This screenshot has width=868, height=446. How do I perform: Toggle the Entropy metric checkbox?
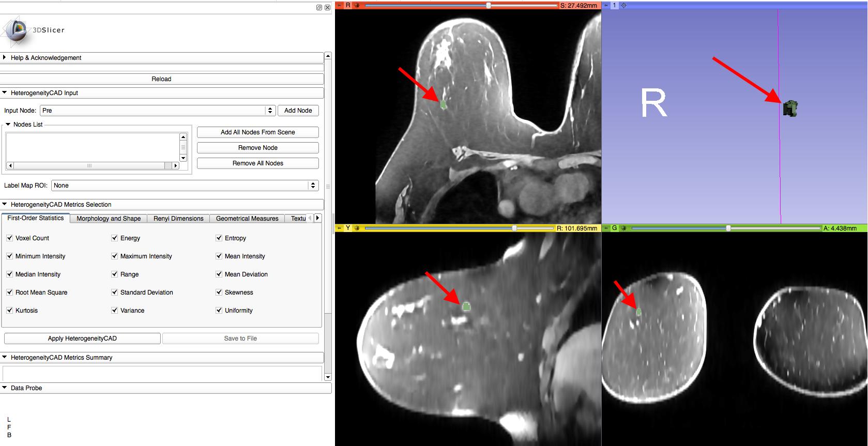[219, 238]
